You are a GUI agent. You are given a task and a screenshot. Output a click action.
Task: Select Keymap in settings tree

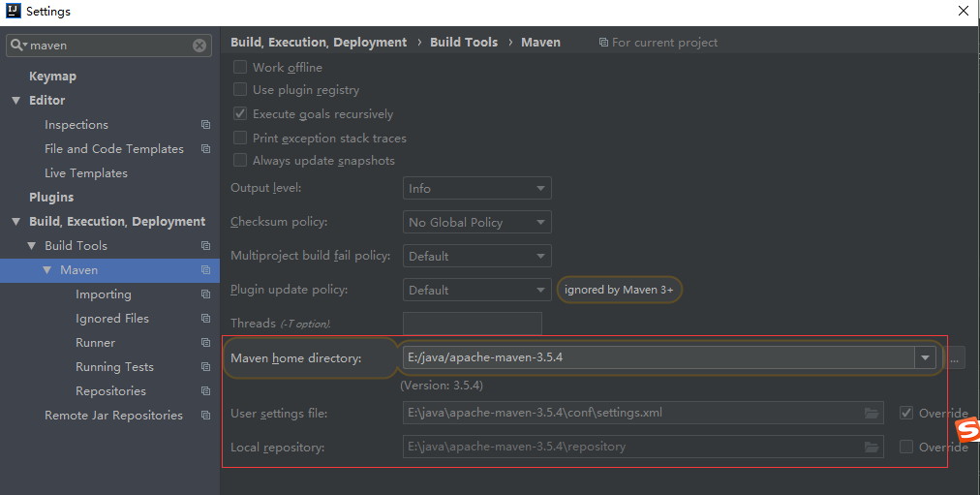[x=52, y=77]
